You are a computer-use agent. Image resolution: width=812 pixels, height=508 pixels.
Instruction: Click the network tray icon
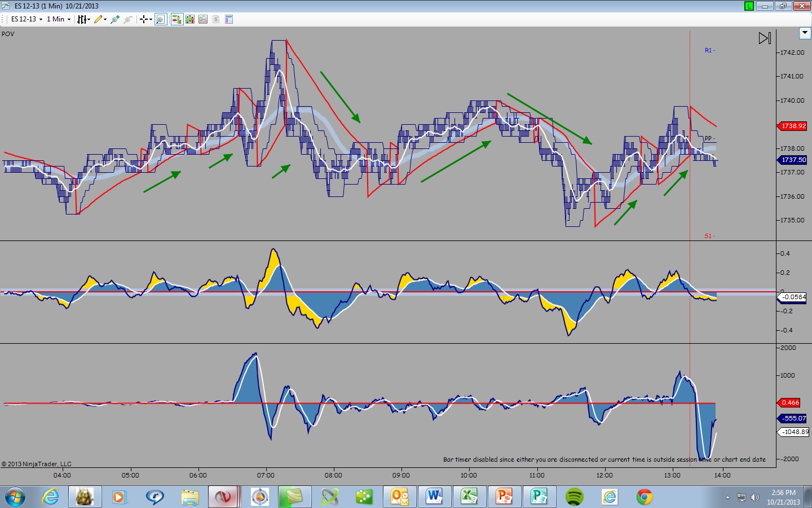pyautogui.click(x=742, y=497)
